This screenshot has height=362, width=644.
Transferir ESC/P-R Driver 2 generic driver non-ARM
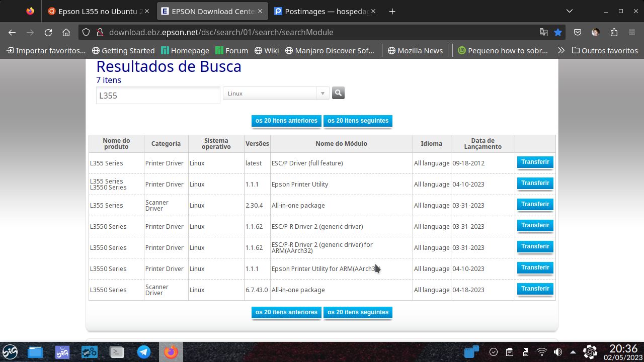click(535, 225)
